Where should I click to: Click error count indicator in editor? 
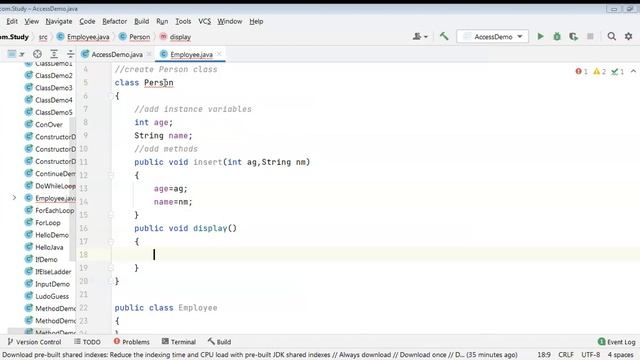pyautogui.click(x=582, y=71)
